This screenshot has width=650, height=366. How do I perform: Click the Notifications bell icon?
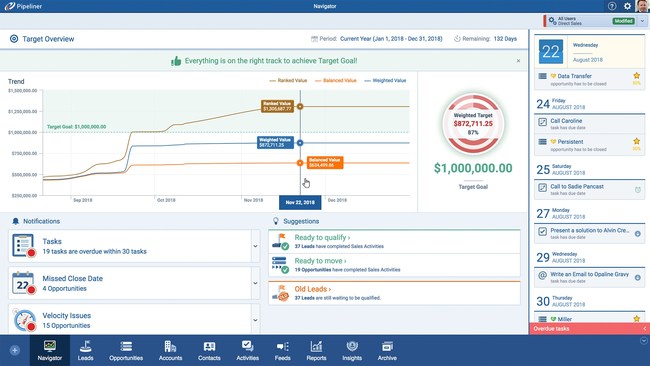tap(16, 221)
